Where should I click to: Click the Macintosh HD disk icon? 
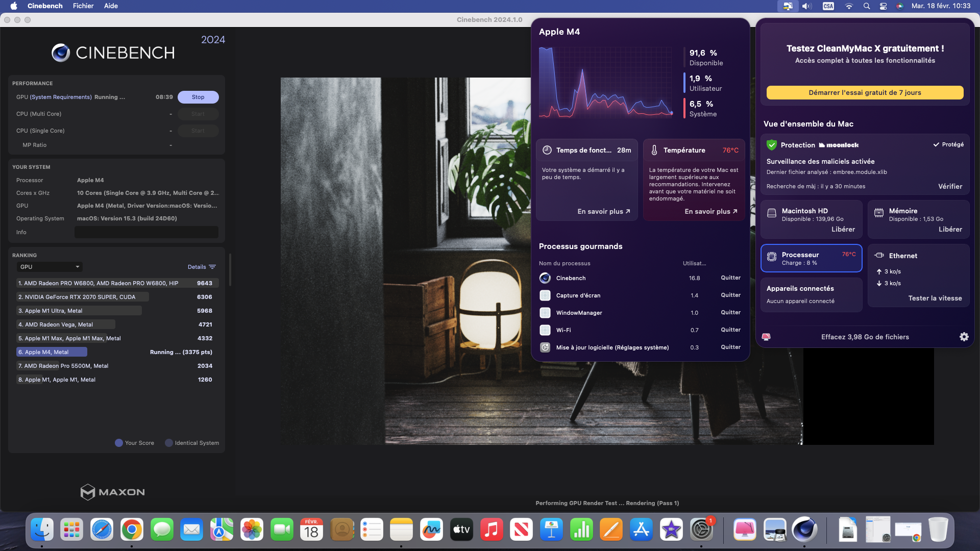(772, 213)
